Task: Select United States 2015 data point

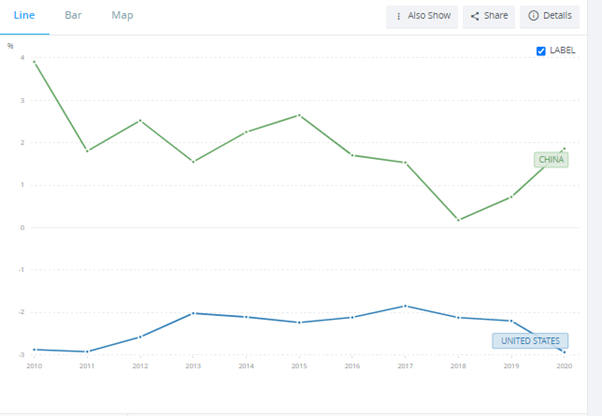Action: 299,322
